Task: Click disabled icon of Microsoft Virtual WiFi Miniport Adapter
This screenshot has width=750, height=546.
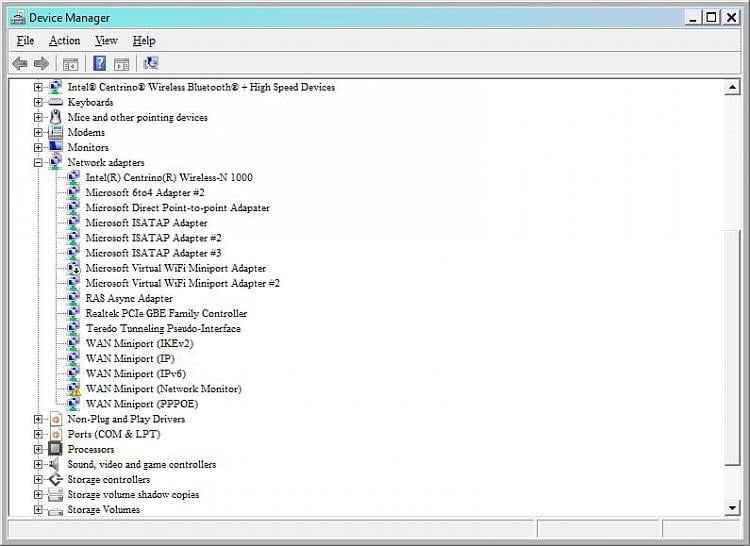Action: coord(74,268)
